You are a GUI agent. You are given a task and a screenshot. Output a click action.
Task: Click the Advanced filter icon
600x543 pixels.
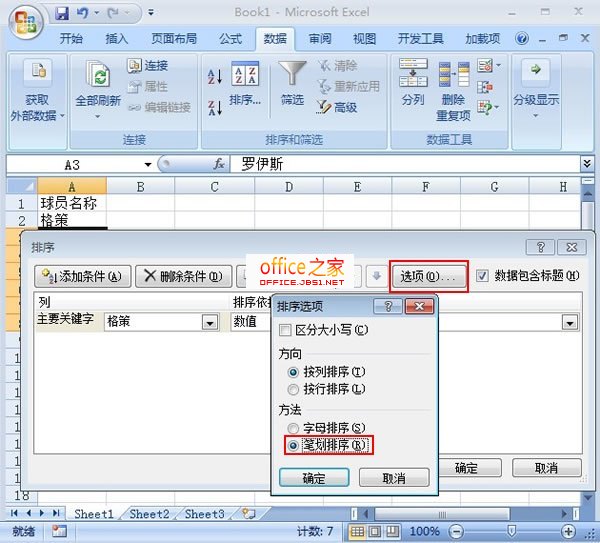324,107
